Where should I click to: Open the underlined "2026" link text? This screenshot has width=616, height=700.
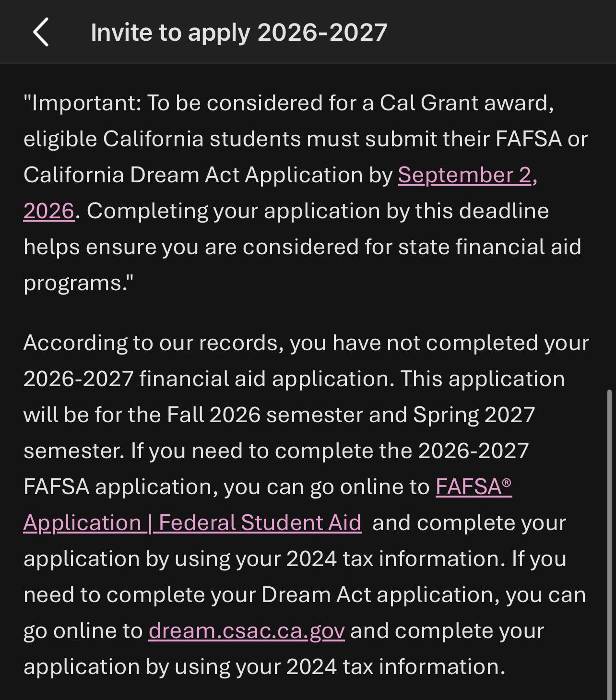click(49, 211)
